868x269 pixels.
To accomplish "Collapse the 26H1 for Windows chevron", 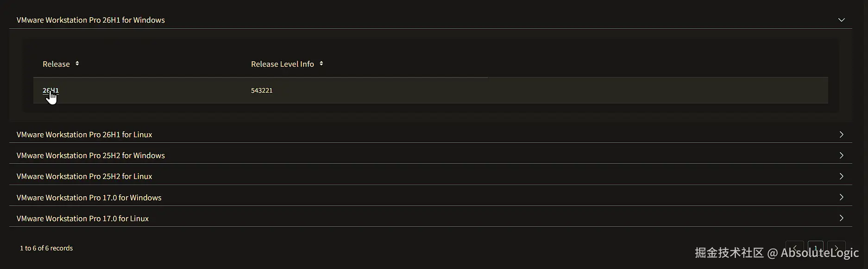I will tap(842, 20).
